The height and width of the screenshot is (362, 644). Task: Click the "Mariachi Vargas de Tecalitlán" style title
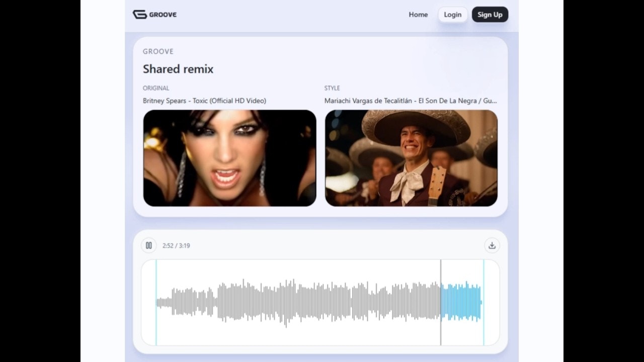411,101
